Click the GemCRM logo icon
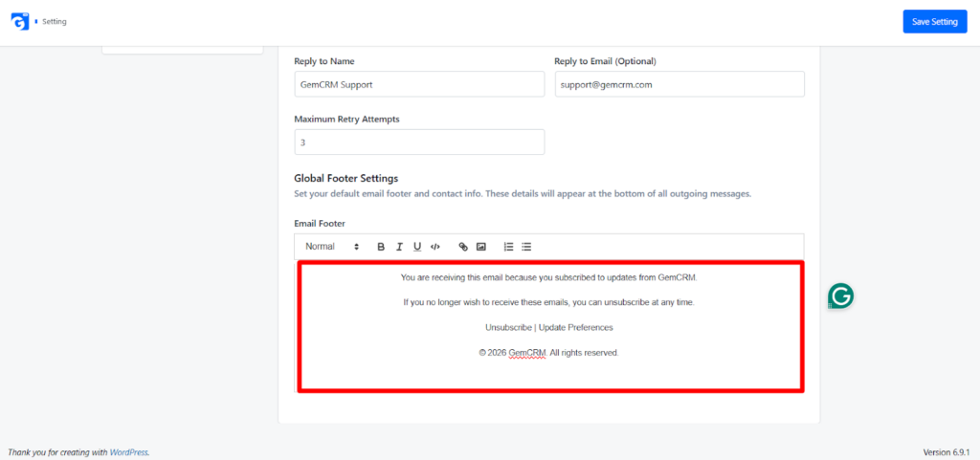This screenshot has height=460, width=980. [20, 21]
